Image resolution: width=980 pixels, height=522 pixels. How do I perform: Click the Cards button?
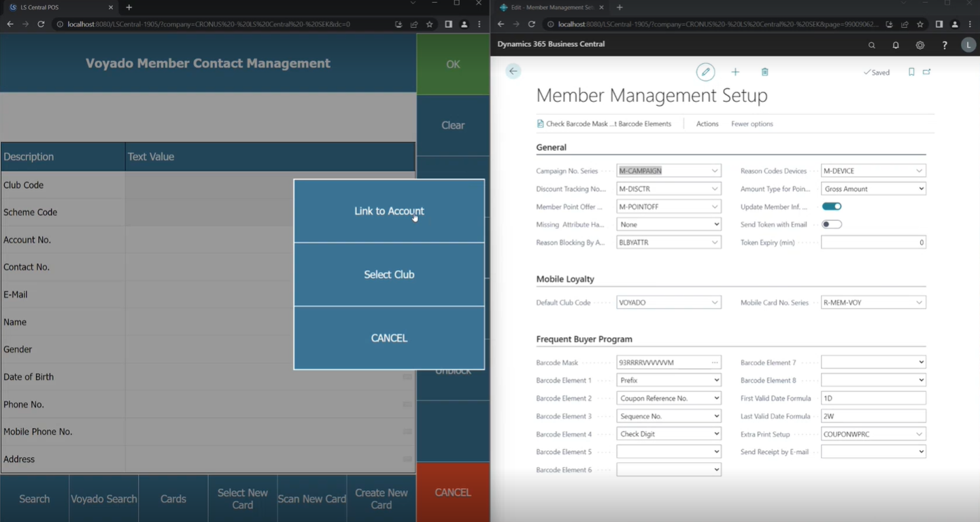[173, 499]
